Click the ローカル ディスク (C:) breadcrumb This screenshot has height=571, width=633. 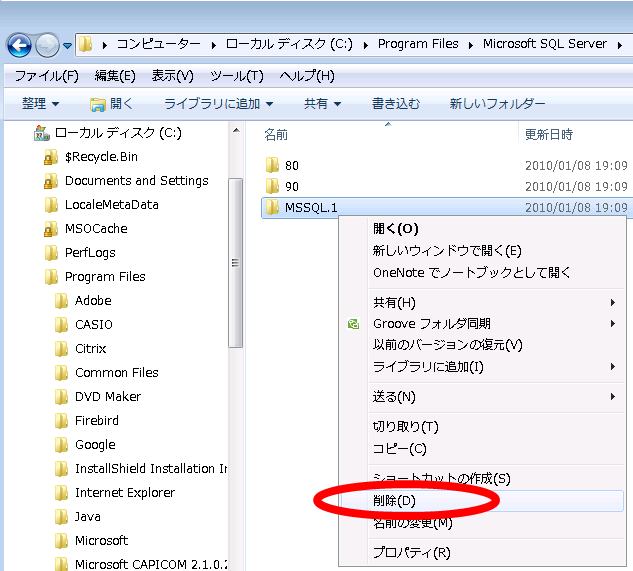pyautogui.click(x=289, y=44)
